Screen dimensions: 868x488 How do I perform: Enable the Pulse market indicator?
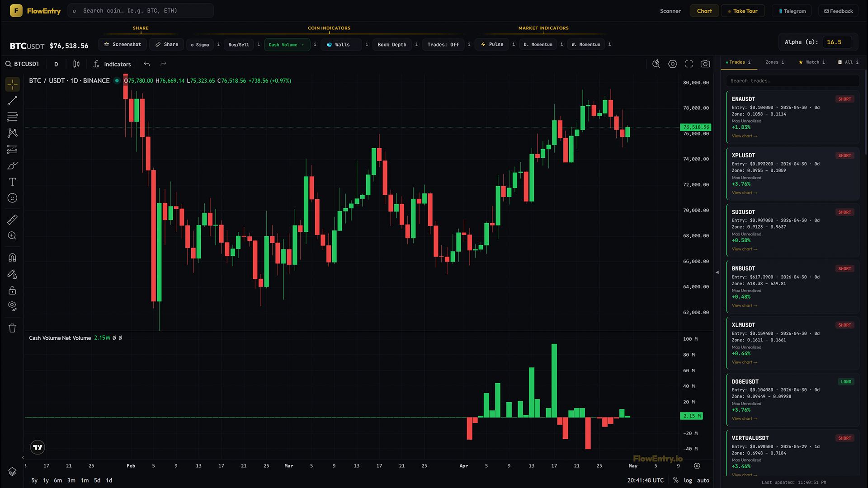click(x=492, y=45)
